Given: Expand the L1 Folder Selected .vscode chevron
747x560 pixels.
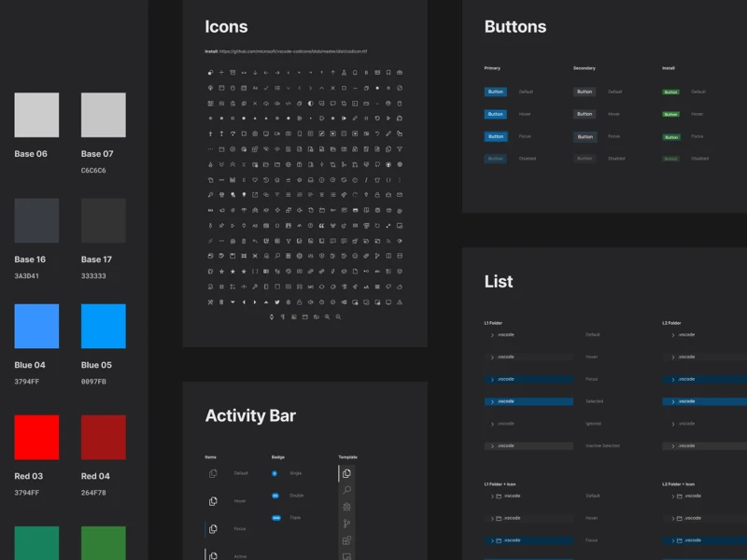Looking at the screenshot, I should (x=492, y=402).
